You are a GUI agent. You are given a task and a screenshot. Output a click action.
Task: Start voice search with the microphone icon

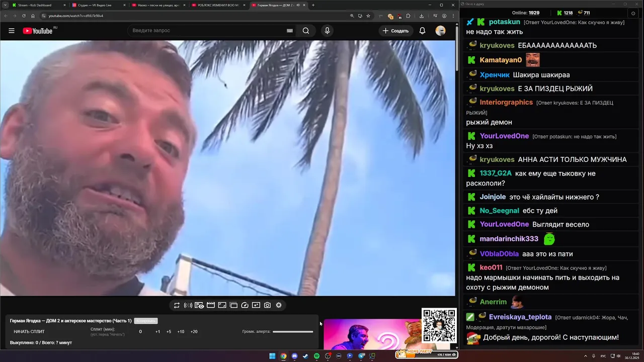point(327,31)
